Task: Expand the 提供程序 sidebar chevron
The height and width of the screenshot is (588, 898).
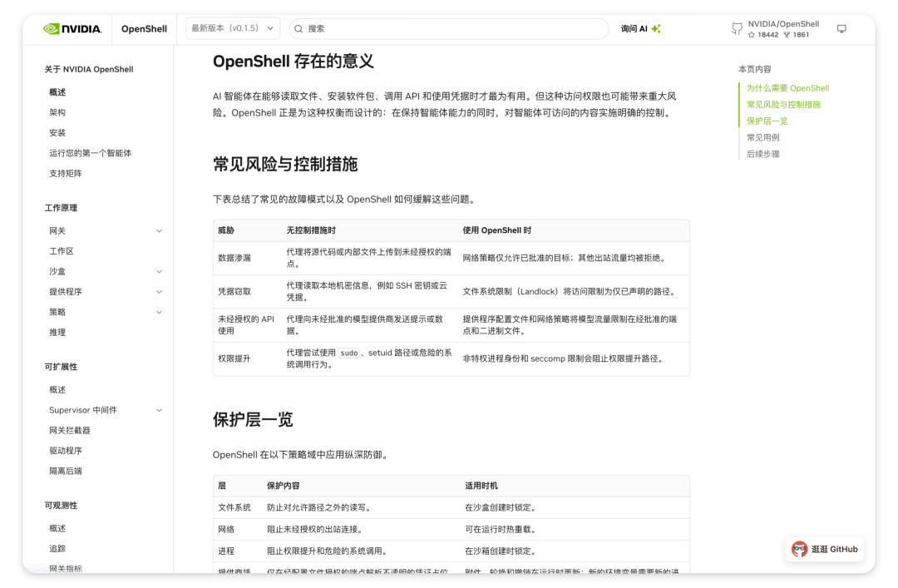Action: (159, 292)
